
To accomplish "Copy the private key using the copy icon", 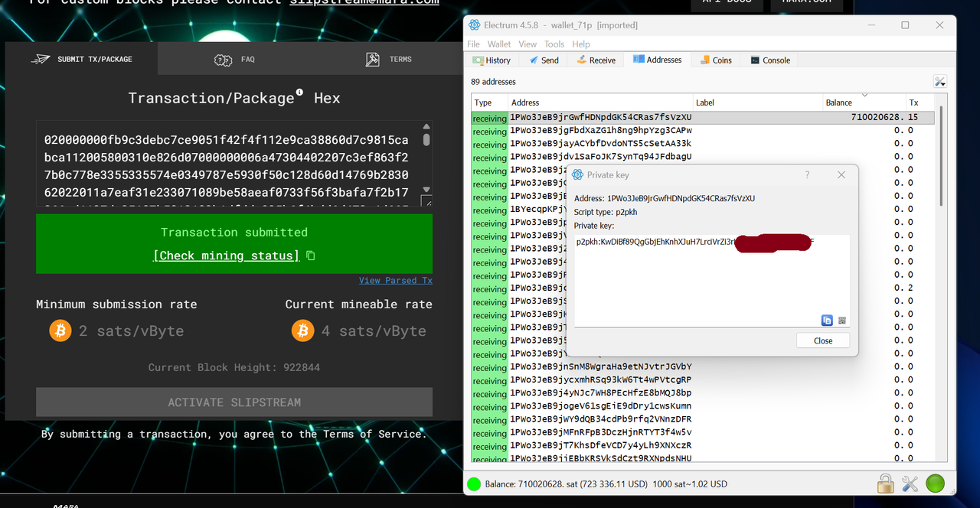I will pyautogui.click(x=827, y=321).
